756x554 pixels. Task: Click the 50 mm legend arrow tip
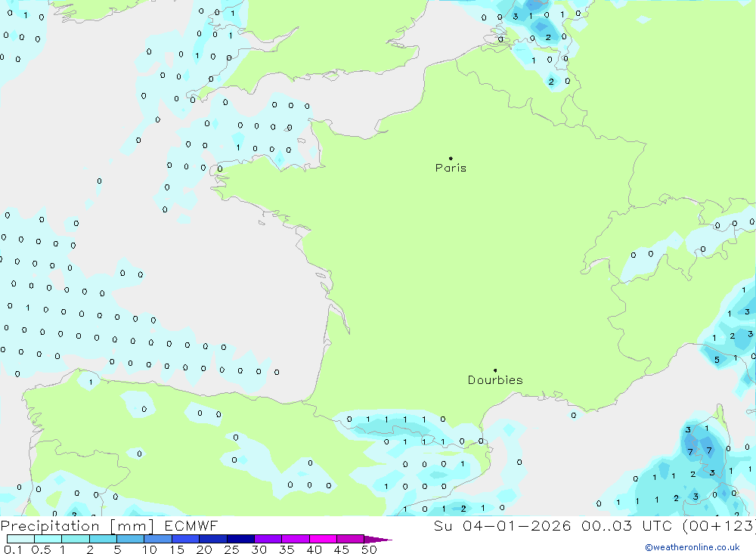[378, 540]
